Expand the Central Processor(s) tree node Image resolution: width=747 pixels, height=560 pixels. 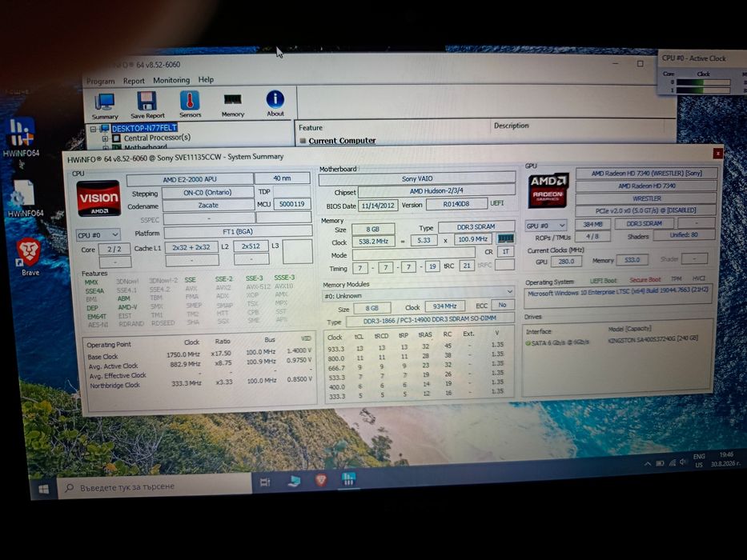click(x=105, y=138)
